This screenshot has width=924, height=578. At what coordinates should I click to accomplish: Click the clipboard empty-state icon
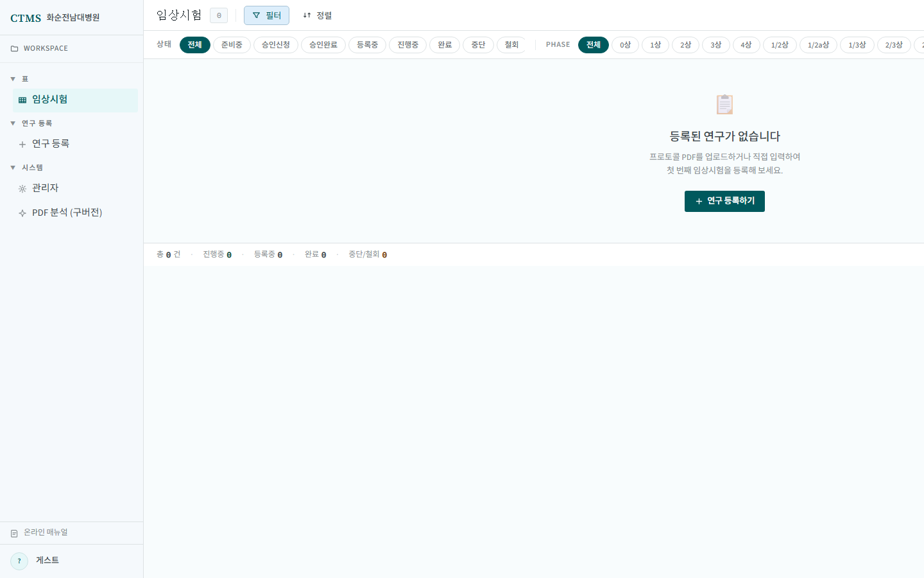(x=724, y=104)
